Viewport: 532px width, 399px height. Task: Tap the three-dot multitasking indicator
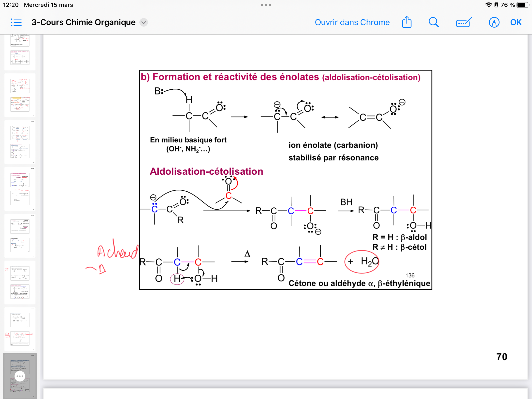click(x=266, y=5)
